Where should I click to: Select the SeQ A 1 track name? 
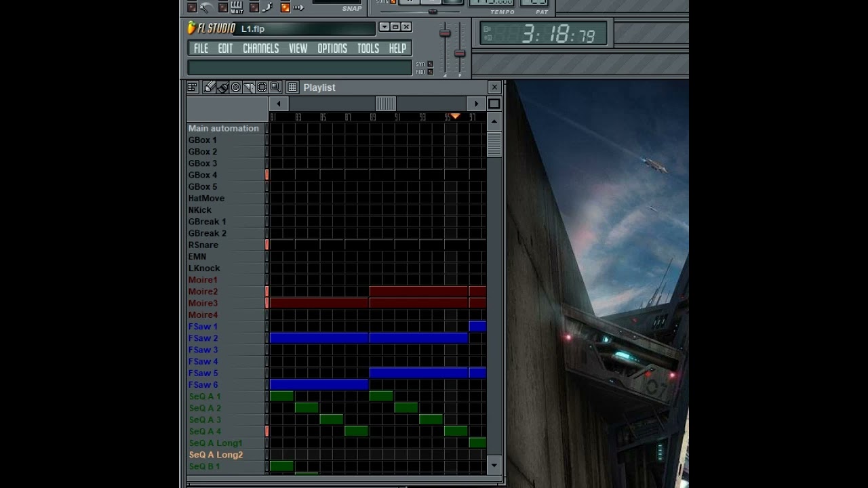(x=205, y=396)
